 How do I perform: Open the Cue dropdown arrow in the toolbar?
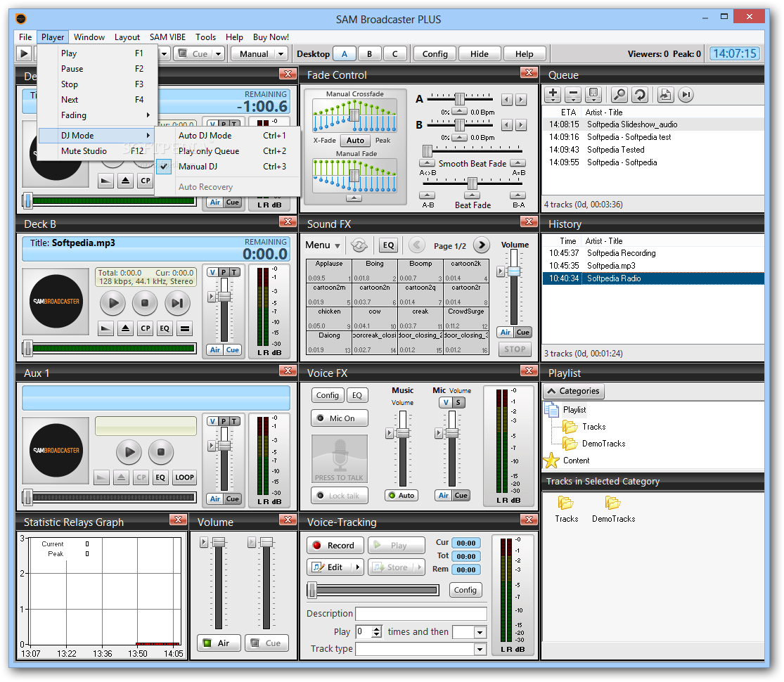(x=219, y=53)
